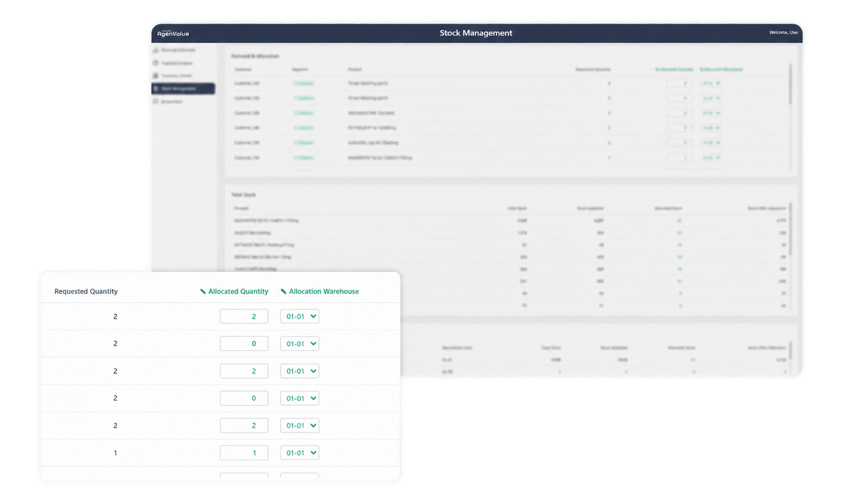The width and height of the screenshot is (841, 504).
Task: Open the first row's 01-01 warehouse dropdown
Action: 300,317
